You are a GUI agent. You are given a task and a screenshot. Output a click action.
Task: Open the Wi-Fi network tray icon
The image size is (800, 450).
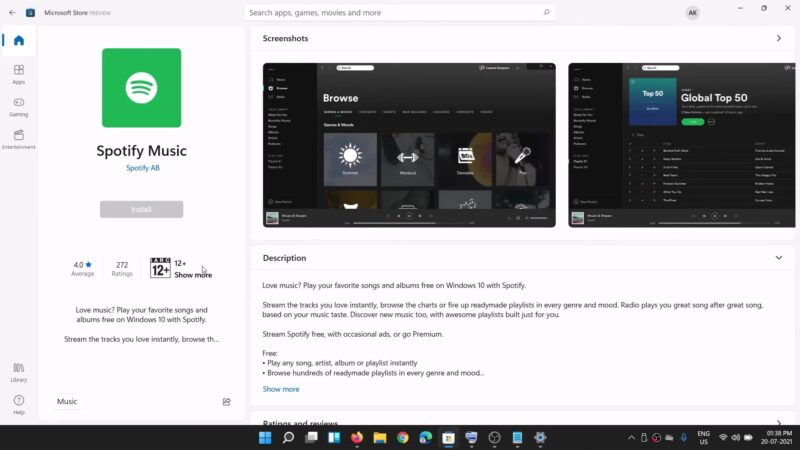pos(723,438)
